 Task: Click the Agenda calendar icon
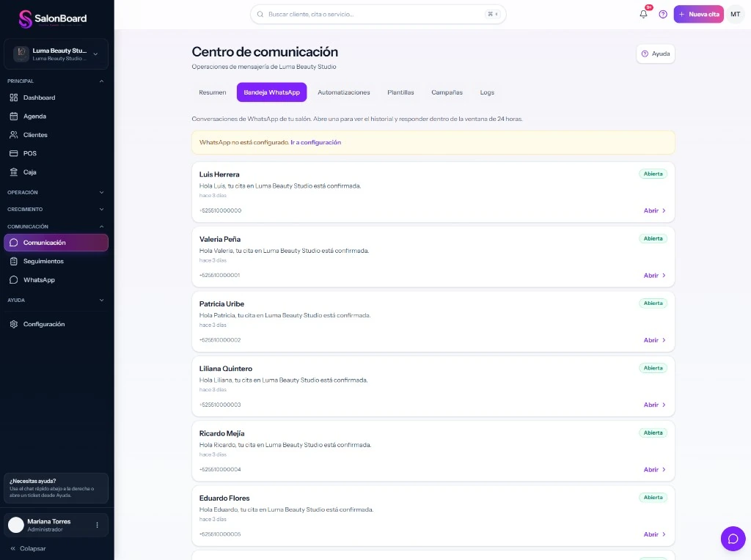point(14,117)
